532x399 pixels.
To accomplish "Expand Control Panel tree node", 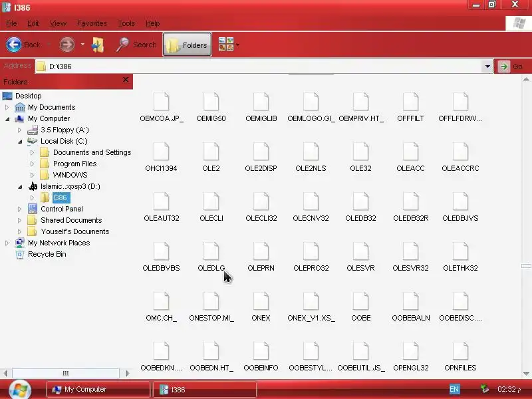I will 20,209.
